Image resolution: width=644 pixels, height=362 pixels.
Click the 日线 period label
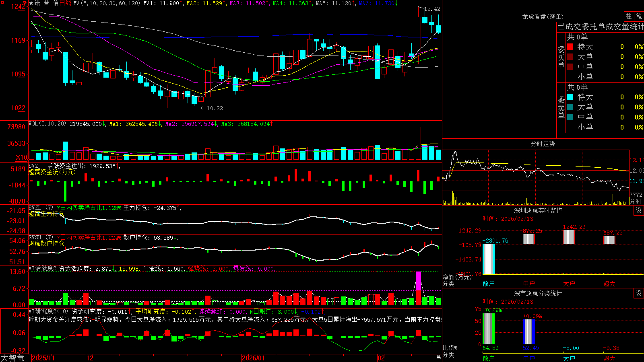(65, 3)
